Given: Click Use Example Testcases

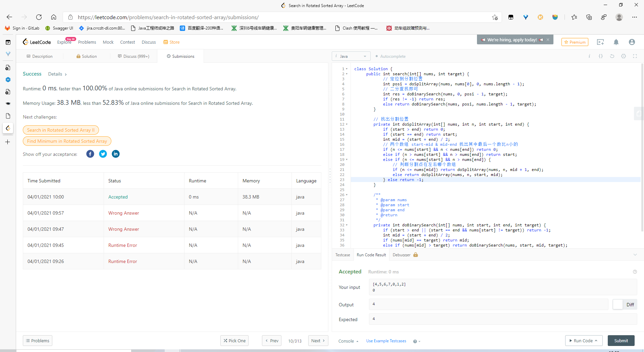Looking at the screenshot, I should point(386,341).
